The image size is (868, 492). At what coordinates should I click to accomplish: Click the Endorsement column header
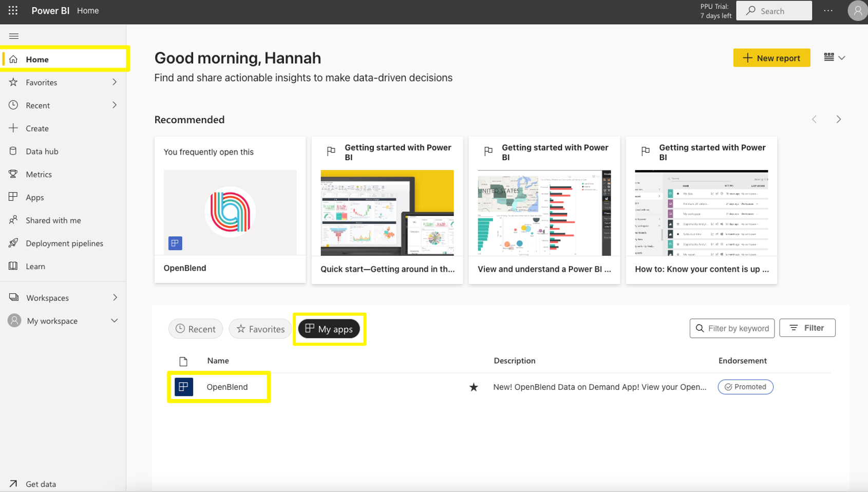tap(742, 361)
